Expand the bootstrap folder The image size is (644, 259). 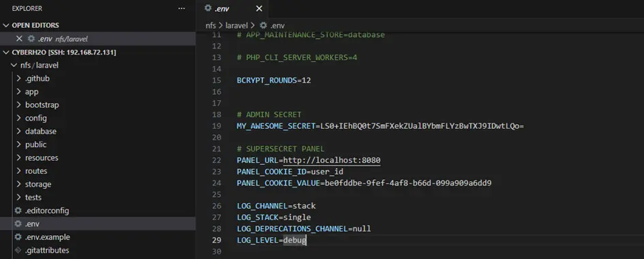(19, 105)
